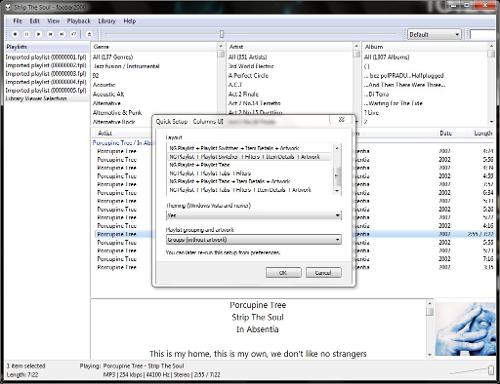500x384 pixels.
Task: Select layout Playlist Tabs + Item Details + Artwork
Action: coord(250,181)
